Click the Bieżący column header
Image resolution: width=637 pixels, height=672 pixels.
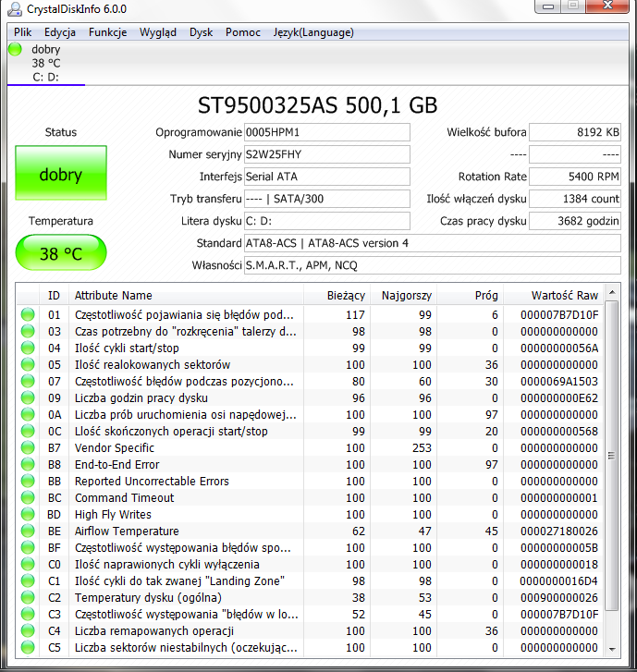point(337,295)
